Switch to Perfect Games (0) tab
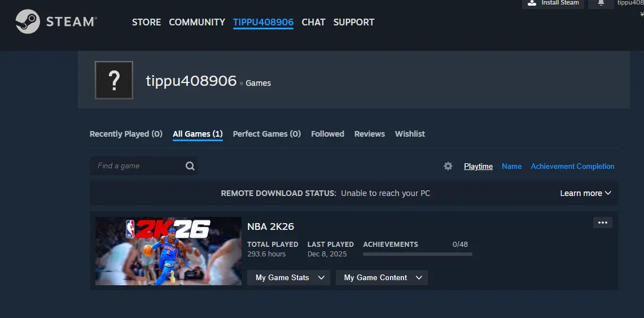The image size is (644, 318). 267,134
